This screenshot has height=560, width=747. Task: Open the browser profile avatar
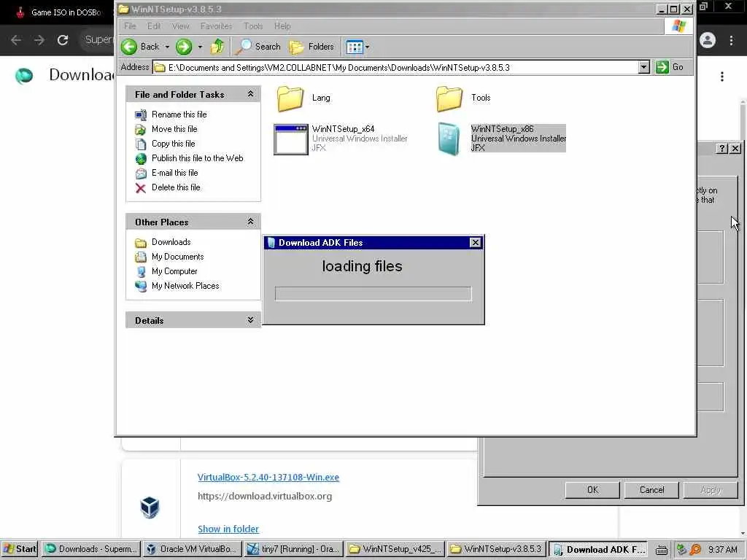coord(708,41)
